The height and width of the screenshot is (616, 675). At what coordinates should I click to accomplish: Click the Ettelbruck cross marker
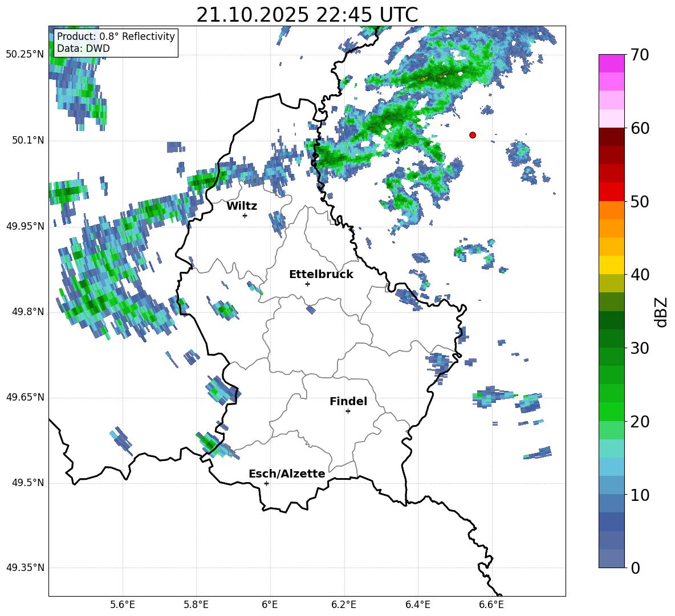click(x=307, y=284)
